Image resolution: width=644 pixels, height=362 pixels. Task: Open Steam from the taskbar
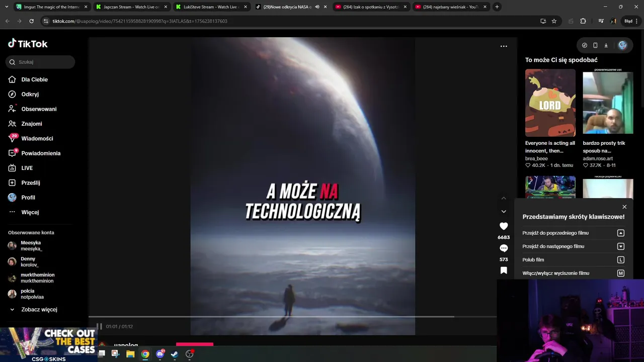point(175,354)
